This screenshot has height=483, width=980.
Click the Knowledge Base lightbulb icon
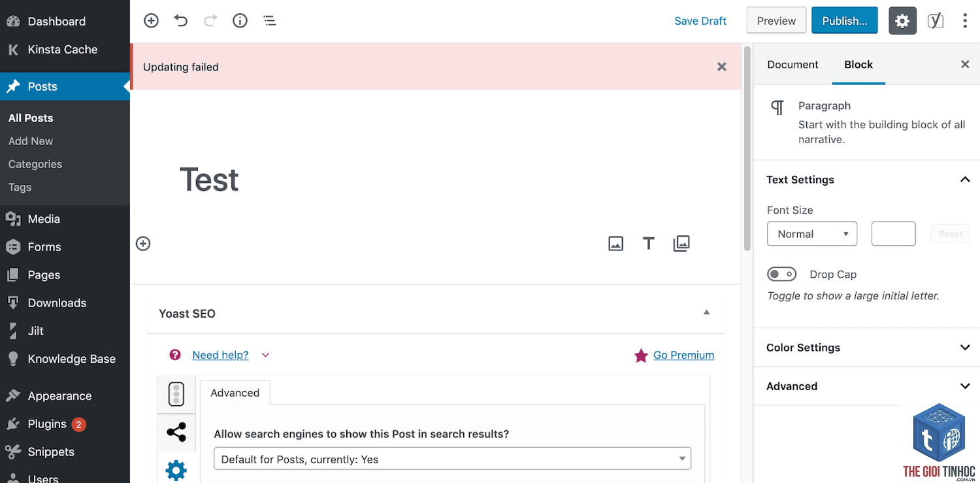click(x=13, y=359)
